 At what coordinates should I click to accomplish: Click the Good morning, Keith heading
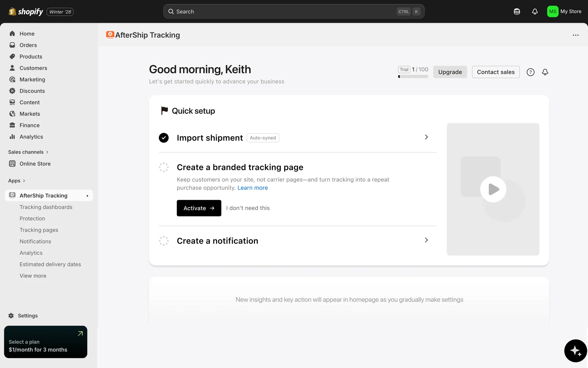200,69
